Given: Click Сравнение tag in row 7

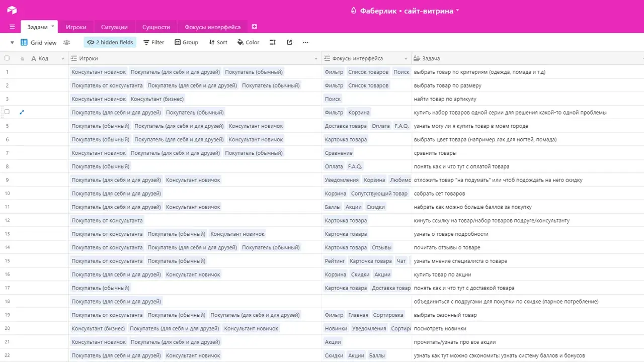Looking at the screenshot, I should pos(339,153).
